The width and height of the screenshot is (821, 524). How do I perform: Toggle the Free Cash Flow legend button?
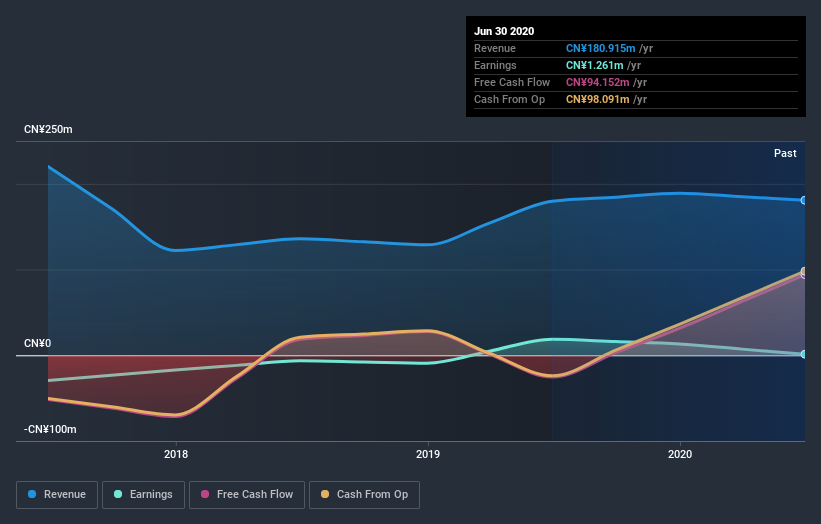coord(247,495)
